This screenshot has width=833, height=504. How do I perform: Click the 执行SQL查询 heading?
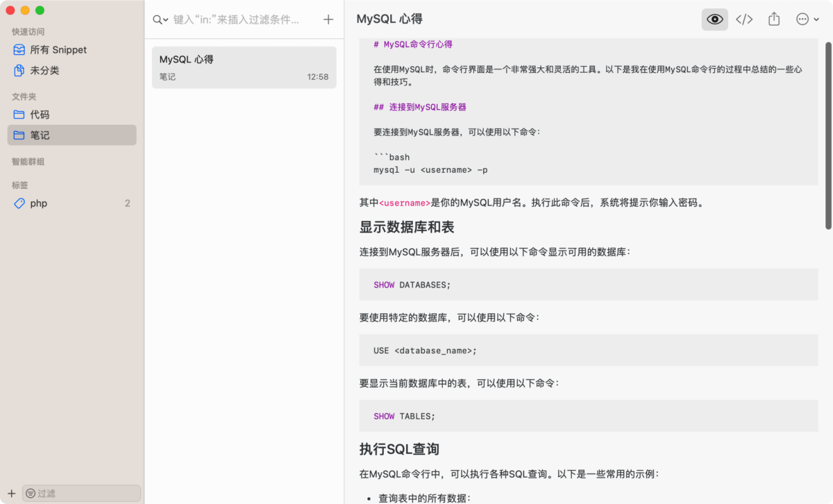[x=399, y=449]
